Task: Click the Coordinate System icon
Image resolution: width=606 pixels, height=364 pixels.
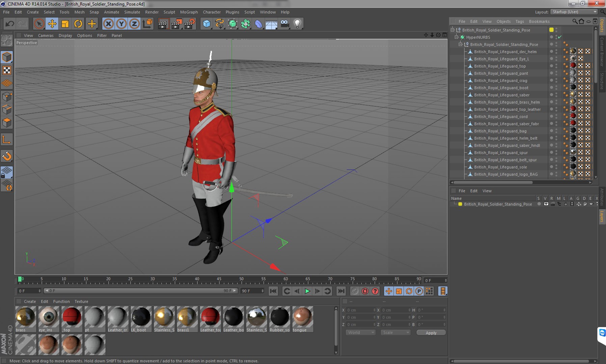Action: 147,24
